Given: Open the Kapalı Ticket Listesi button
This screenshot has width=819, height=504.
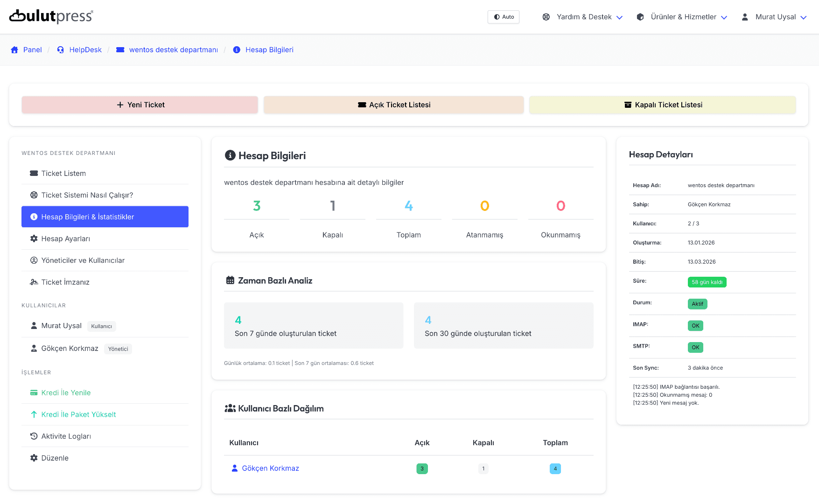Looking at the screenshot, I should [663, 105].
